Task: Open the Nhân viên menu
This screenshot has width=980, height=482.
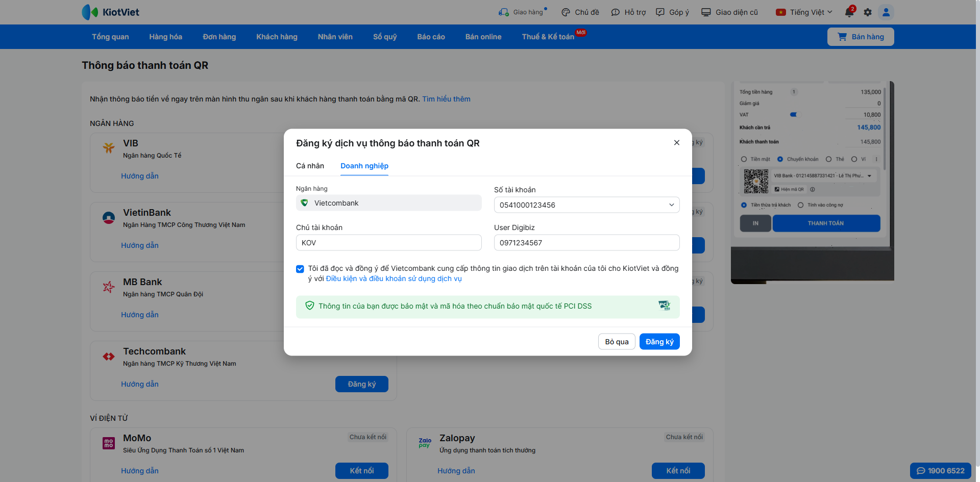Action: (335, 37)
